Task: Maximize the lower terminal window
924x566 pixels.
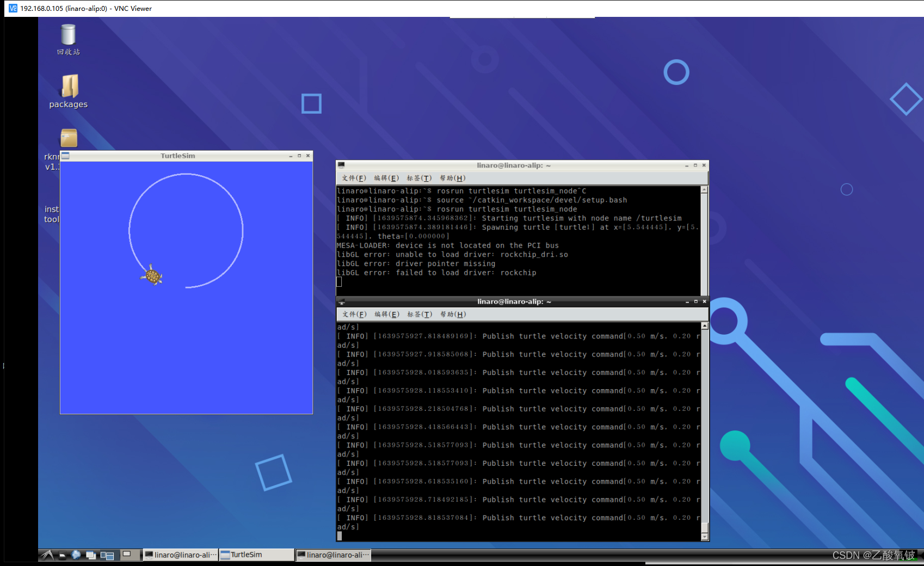Action: tap(696, 302)
